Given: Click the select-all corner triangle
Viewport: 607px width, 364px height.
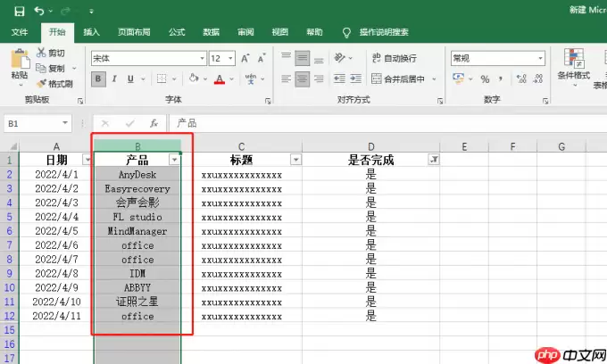Looking at the screenshot, I should coord(13,146).
